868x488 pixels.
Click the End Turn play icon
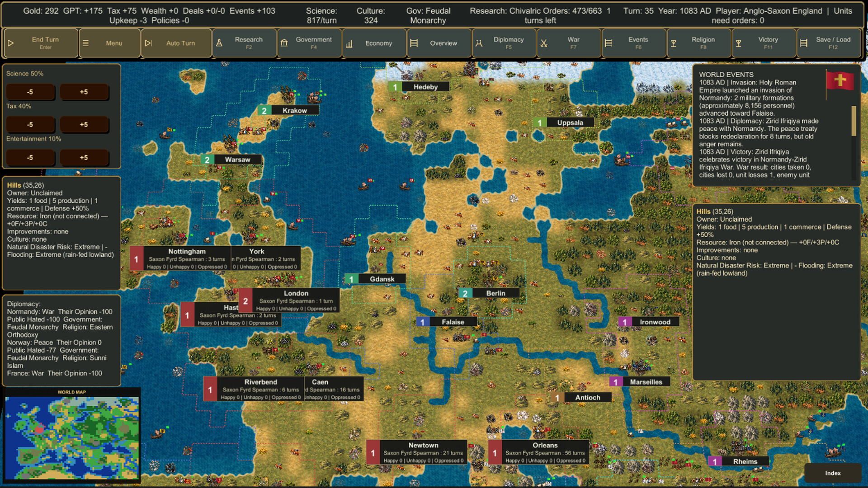[11, 43]
